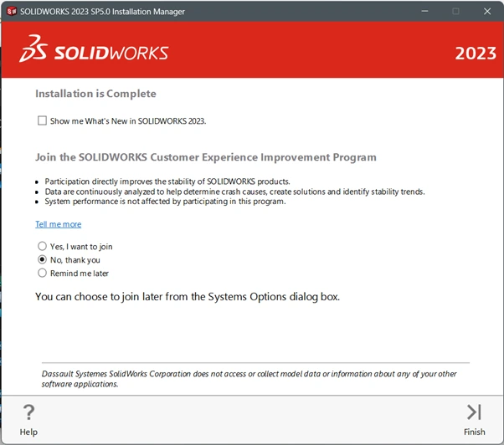
Task: Click the Dassault Systemes privacy disclaimer text
Action: [249, 379]
